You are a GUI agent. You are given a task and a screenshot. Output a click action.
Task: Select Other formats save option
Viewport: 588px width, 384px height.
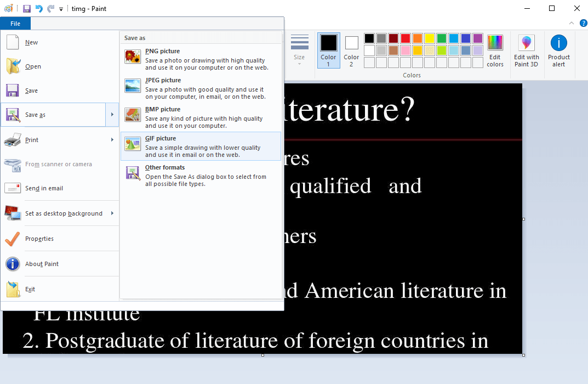[x=201, y=176]
